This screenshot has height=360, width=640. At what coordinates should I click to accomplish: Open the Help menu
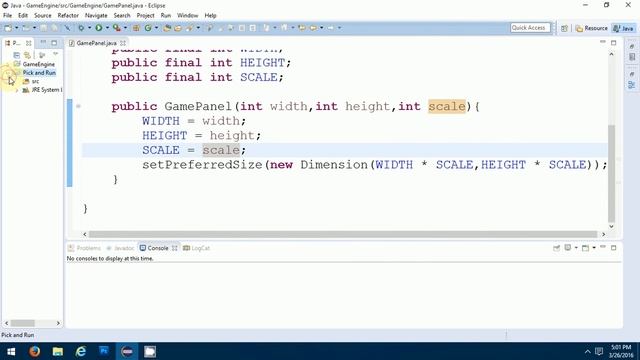point(210,16)
